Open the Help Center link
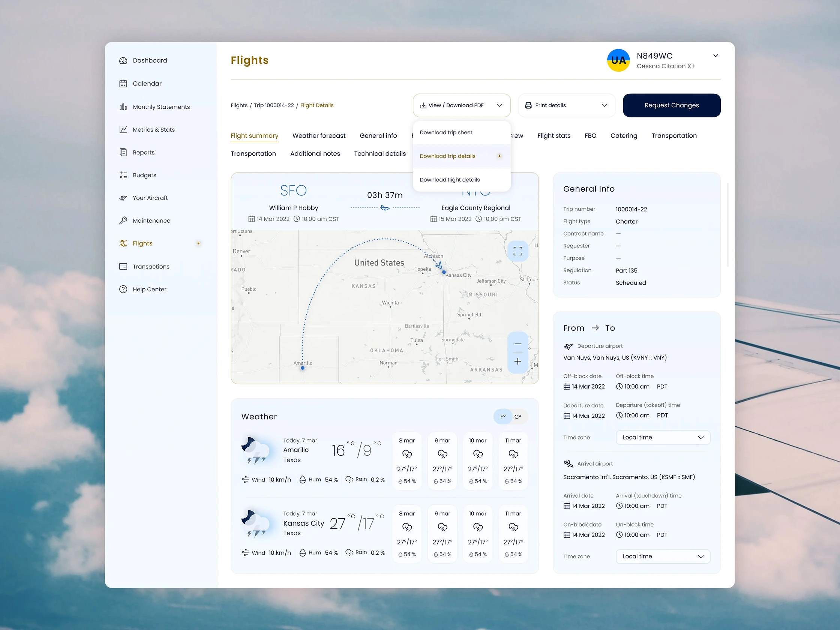Viewport: 840px width, 630px height. [x=149, y=289]
